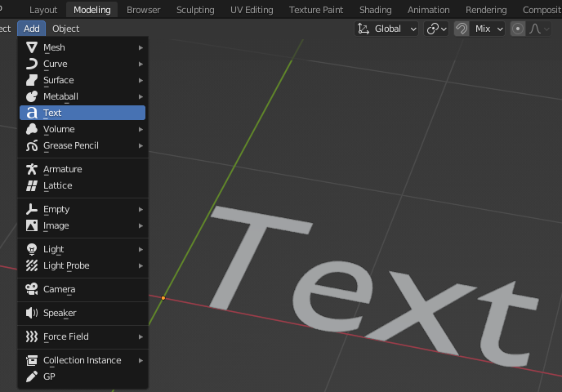Click the Metaball icon
The width and height of the screenshot is (562, 392).
pyautogui.click(x=32, y=96)
